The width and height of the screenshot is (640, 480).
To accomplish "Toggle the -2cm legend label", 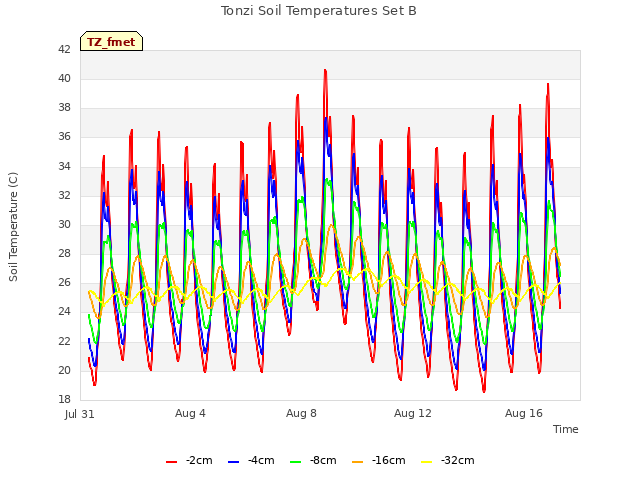I will point(199,461).
